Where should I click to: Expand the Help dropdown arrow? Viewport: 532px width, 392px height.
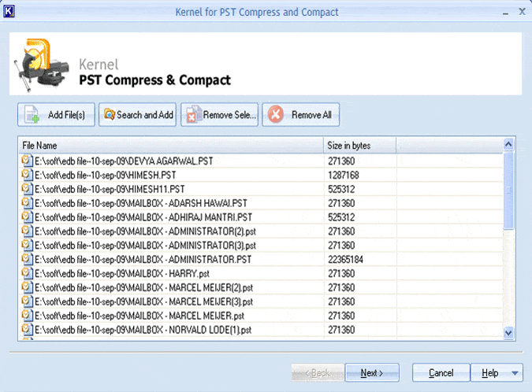(x=515, y=373)
